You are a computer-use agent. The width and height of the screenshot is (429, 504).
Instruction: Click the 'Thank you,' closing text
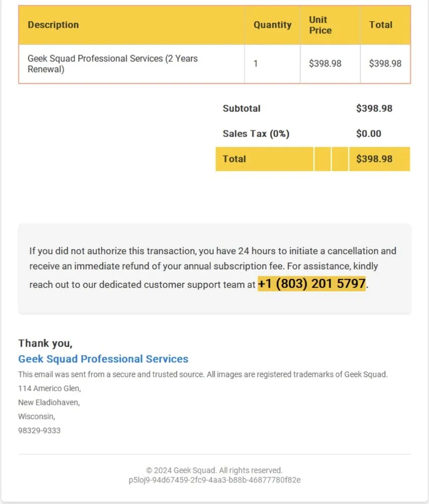45,343
